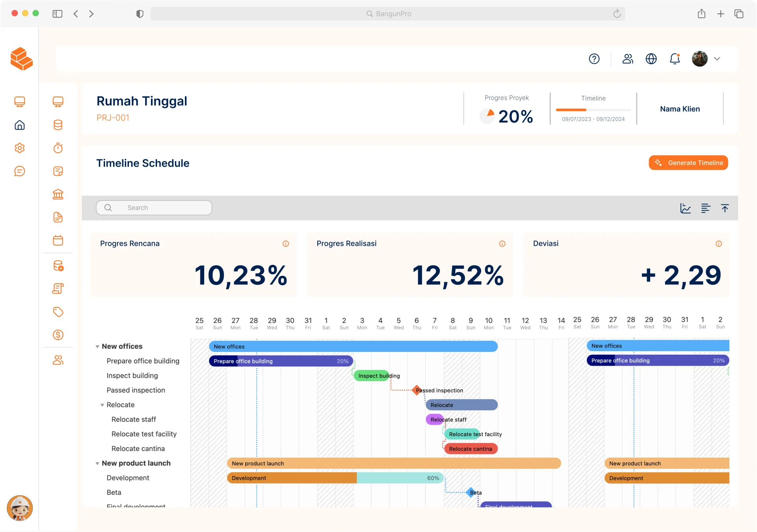Collapse the Relocate subtask group

point(103,405)
